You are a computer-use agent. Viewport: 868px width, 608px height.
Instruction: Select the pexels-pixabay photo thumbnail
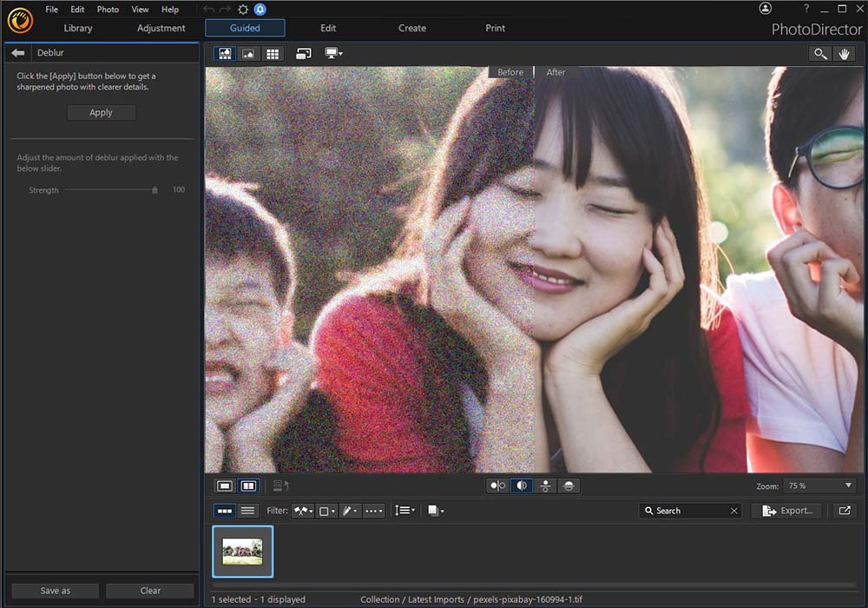[242, 551]
